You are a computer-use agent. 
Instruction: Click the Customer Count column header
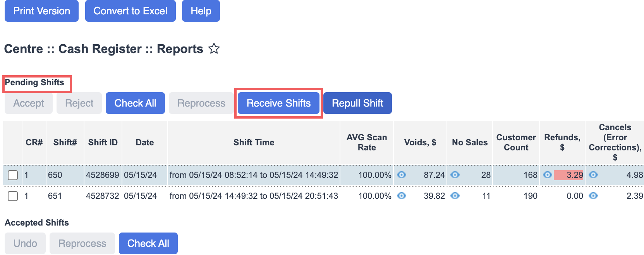[x=516, y=143]
